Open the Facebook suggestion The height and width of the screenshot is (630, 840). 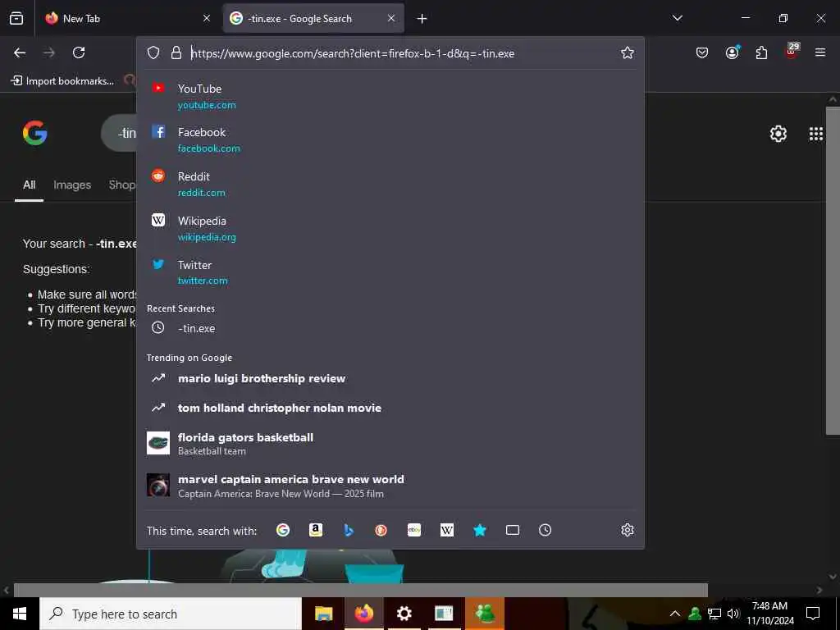point(390,139)
